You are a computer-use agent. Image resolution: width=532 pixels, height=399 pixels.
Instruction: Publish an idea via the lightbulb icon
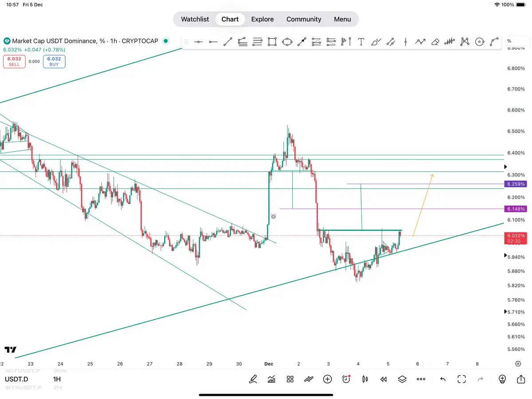point(502,379)
